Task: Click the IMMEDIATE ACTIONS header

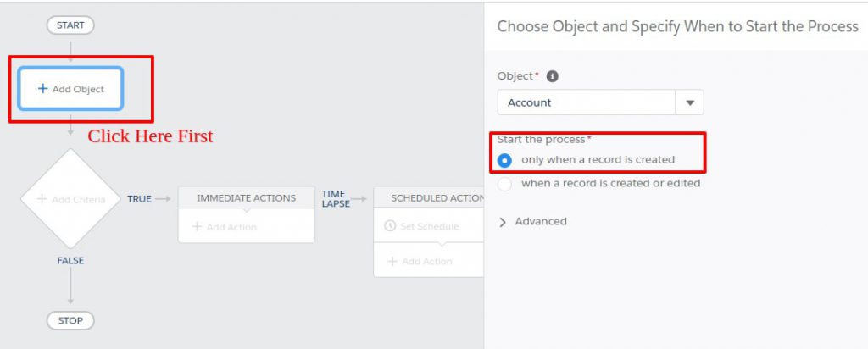Action: 246,198
